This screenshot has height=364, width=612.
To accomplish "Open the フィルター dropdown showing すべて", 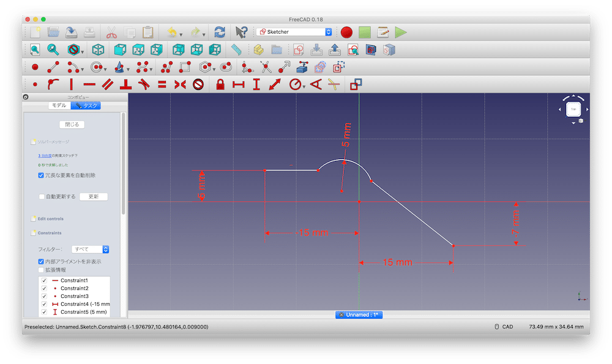I will coord(91,249).
